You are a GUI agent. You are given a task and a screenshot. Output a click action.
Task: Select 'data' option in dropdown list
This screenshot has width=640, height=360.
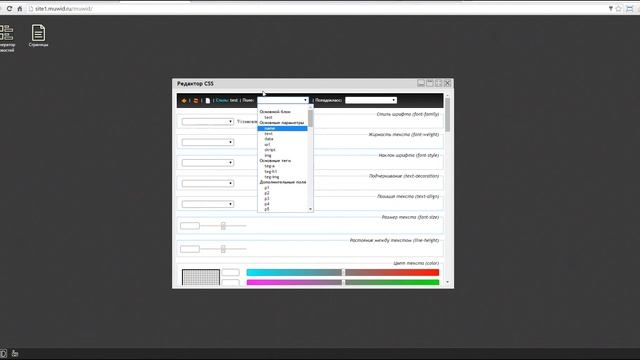(282, 139)
